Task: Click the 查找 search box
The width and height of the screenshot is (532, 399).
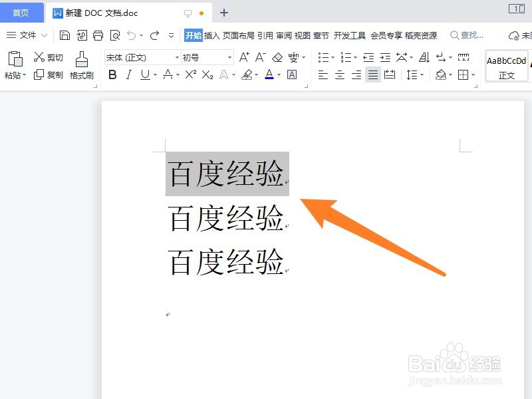Action: 467,35
